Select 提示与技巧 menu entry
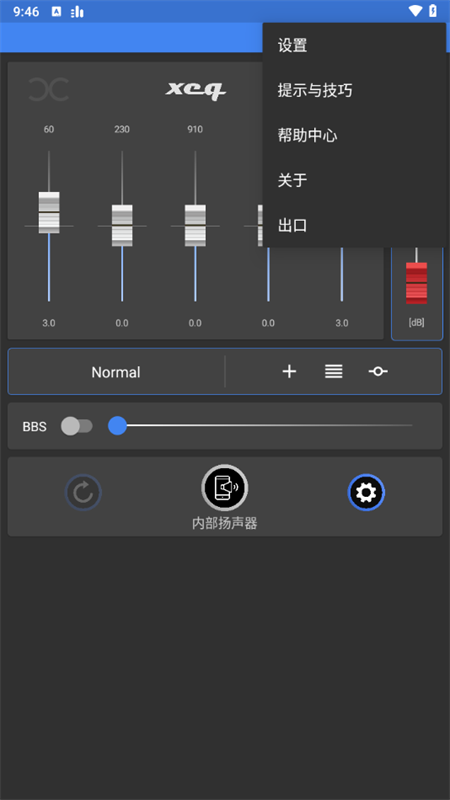Screen dimensions: 450x800 pos(354,91)
